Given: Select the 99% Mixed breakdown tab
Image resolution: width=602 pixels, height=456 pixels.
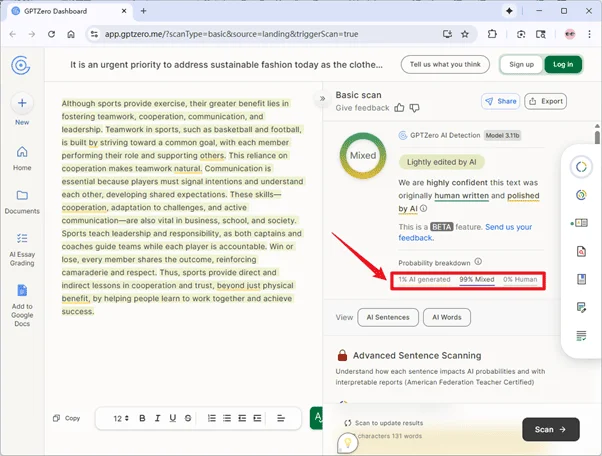Looking at the screenshot, I should (x=477, y=280).
